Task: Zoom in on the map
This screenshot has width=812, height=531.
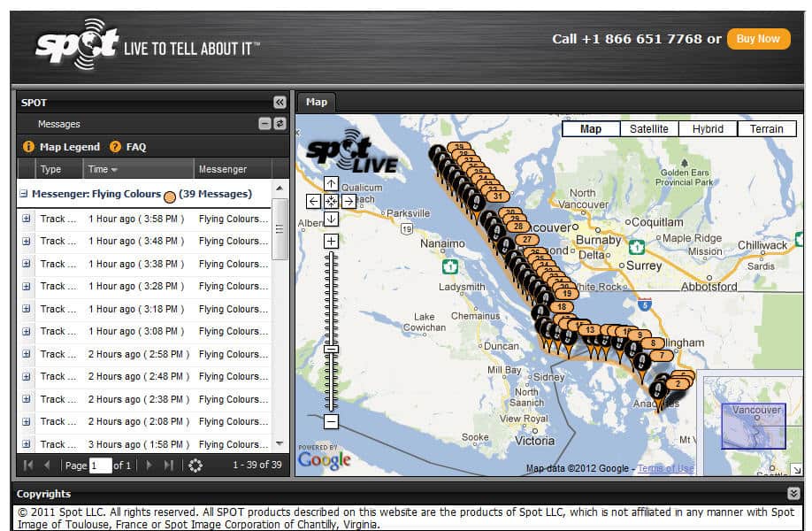Action: tap(332, 241)
